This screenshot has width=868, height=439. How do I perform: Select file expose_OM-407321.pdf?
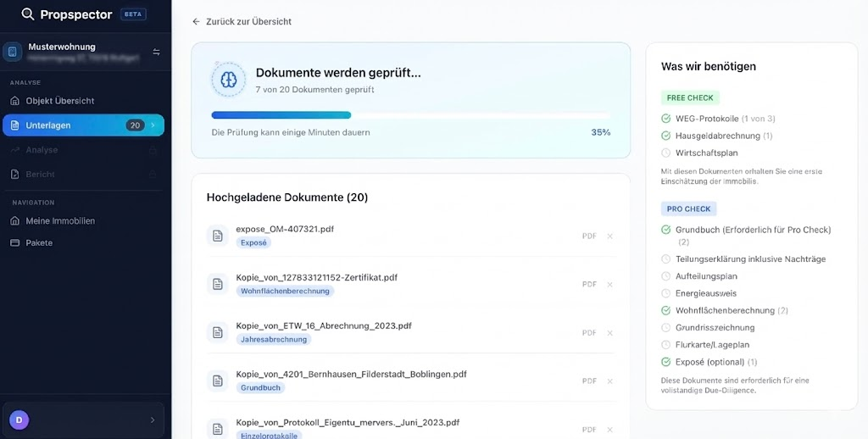click(285, 229)
